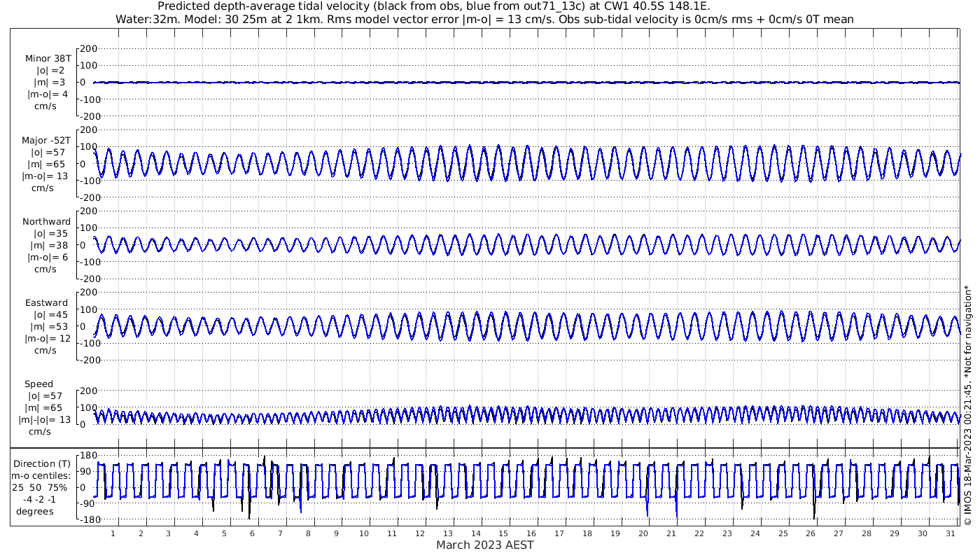The height and width of the screenshot is (560, 980).
Task: Click the '25 50 75%' centile header
Action: (x=40, y=487)
